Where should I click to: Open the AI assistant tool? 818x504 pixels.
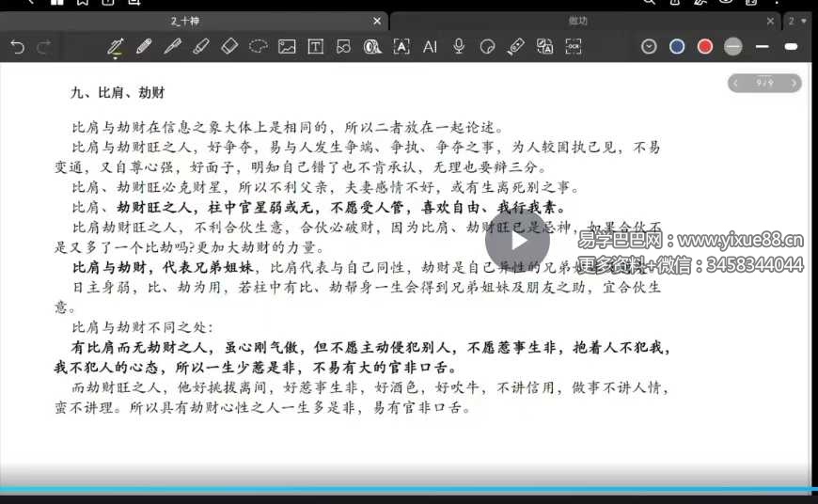[430, 46]
